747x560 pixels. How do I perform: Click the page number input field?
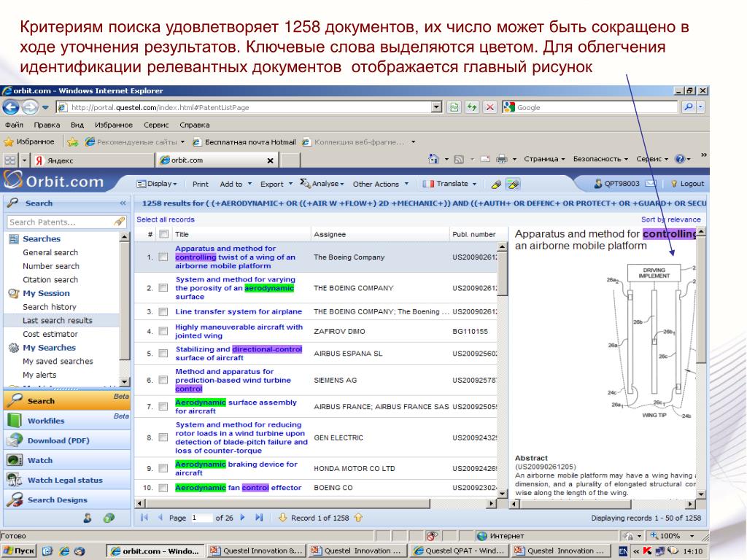pyautogui.click(x=201, y=518)
